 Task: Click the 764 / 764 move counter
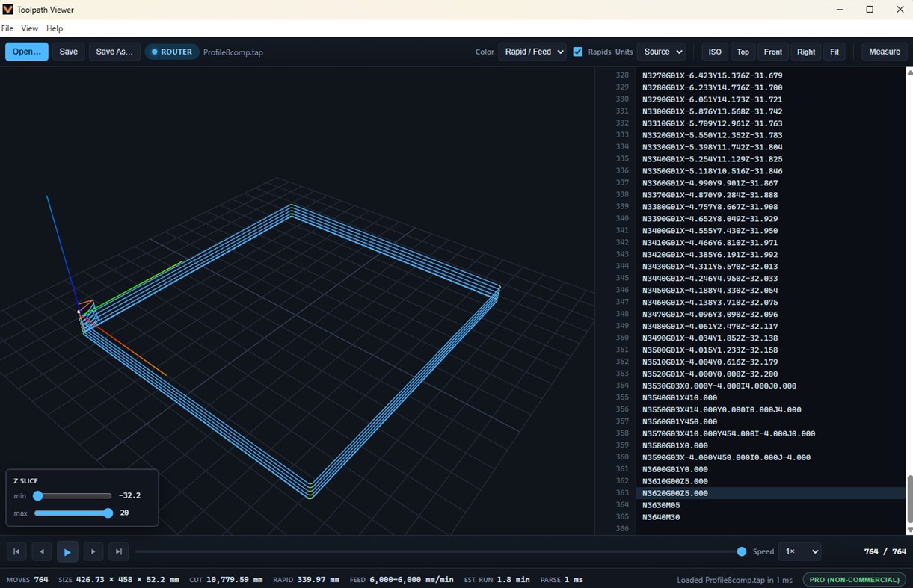[885, 551]
